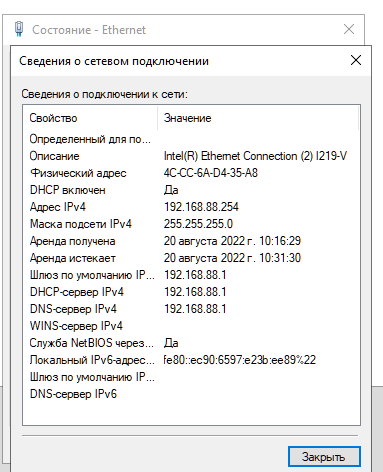Close the network connection details dialog

point(356,60)
